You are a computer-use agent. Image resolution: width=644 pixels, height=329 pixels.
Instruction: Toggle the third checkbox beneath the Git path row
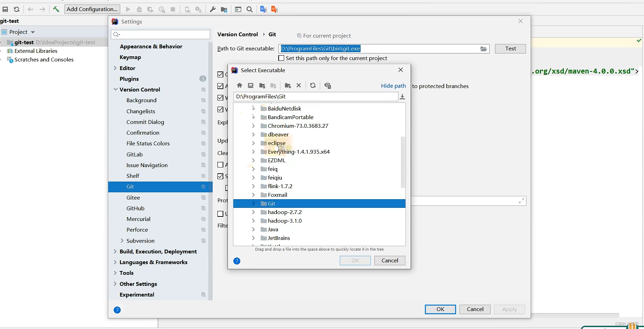(x=220, y=98)
